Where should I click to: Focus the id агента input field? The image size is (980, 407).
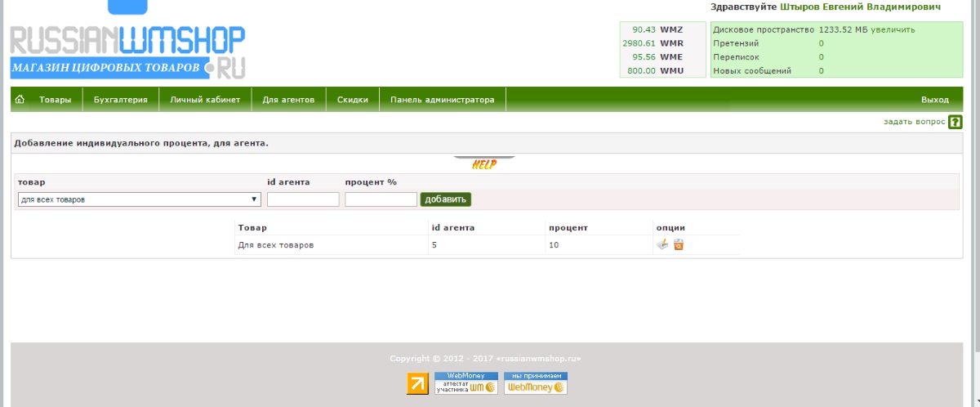[x=303, y=199]
